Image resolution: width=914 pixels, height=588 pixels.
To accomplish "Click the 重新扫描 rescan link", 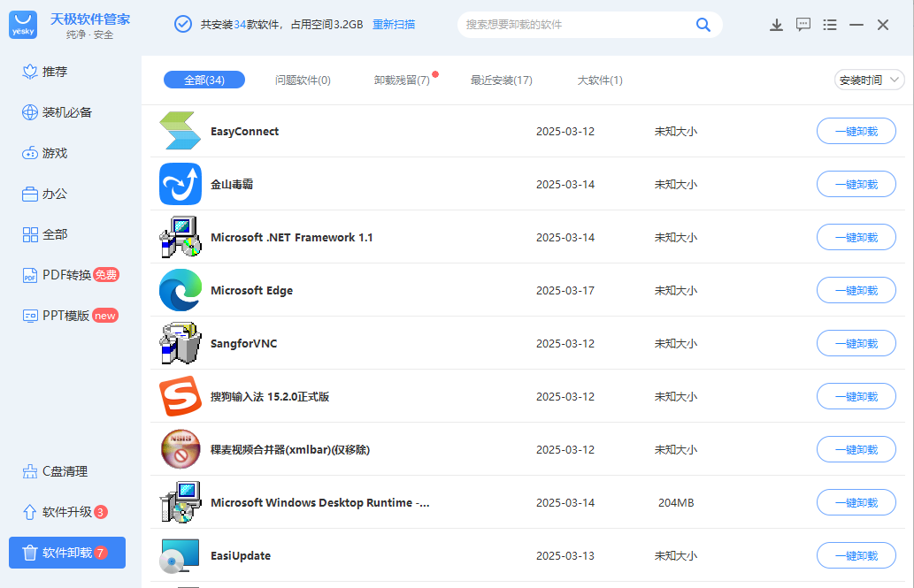I will [x=394, y=25].
